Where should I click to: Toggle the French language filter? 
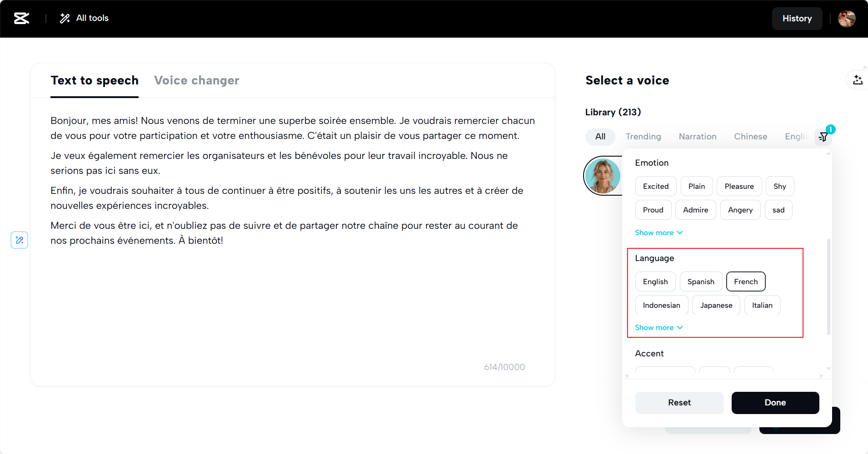point(746,281)
